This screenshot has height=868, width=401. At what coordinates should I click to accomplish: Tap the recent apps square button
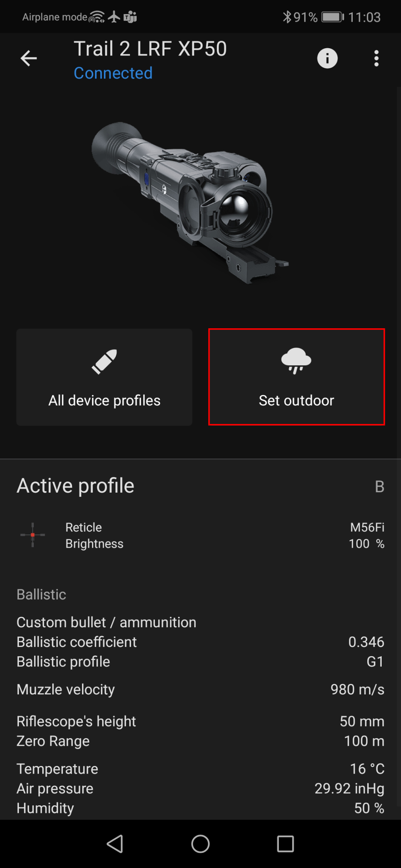286,843
